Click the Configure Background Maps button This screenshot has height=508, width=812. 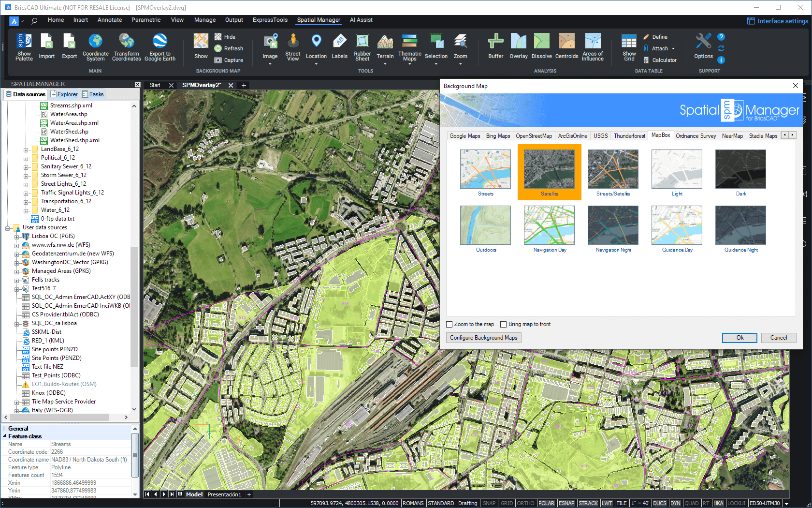coord(483,338)
